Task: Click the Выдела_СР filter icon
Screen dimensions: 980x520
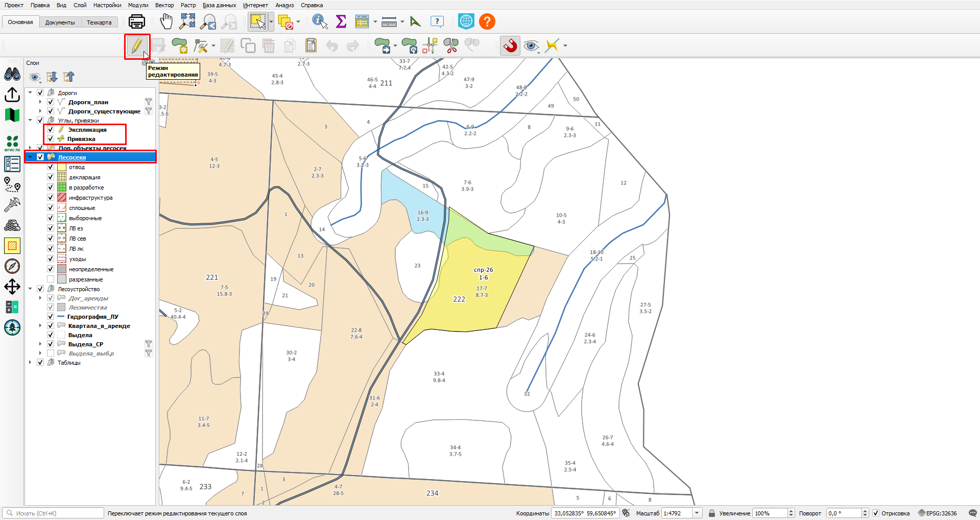Action: (x=149, y=344)
